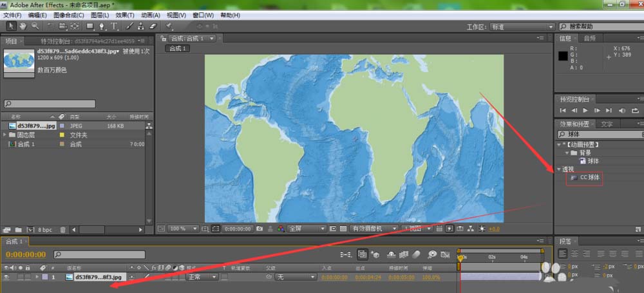Select the Hand tool

[x=23, y=26]
